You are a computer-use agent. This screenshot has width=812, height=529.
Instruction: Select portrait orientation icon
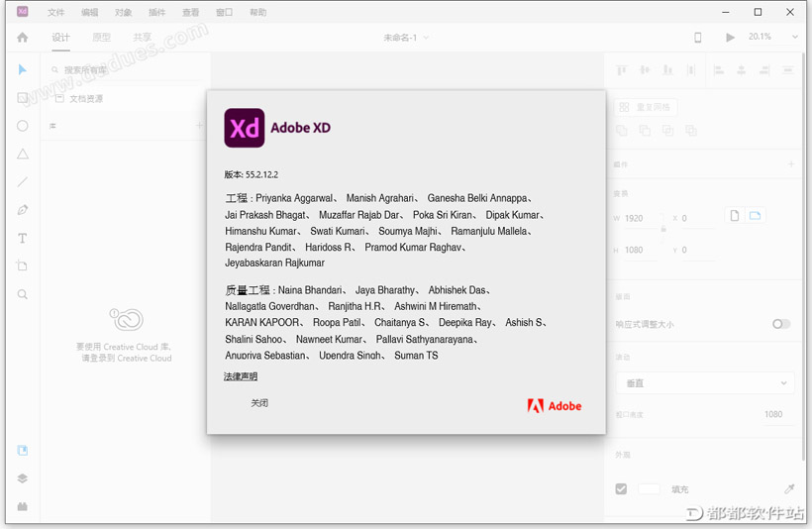pyautogui.click(x=735, y=216)
